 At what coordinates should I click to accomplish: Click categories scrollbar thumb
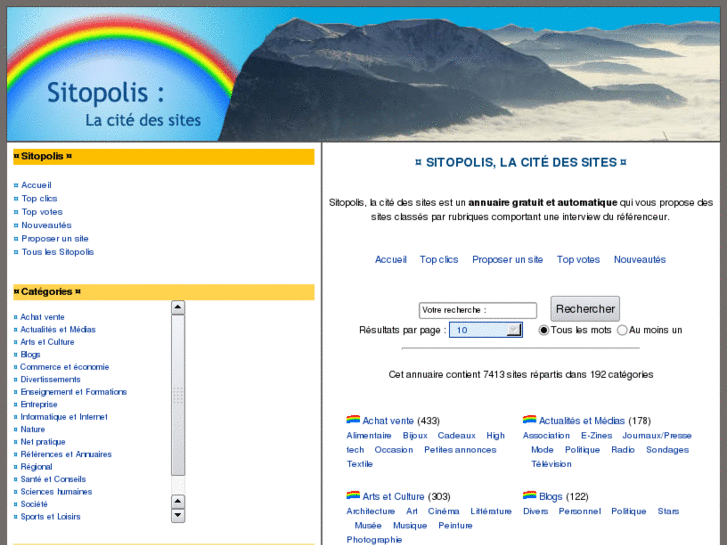pos(178,395)
